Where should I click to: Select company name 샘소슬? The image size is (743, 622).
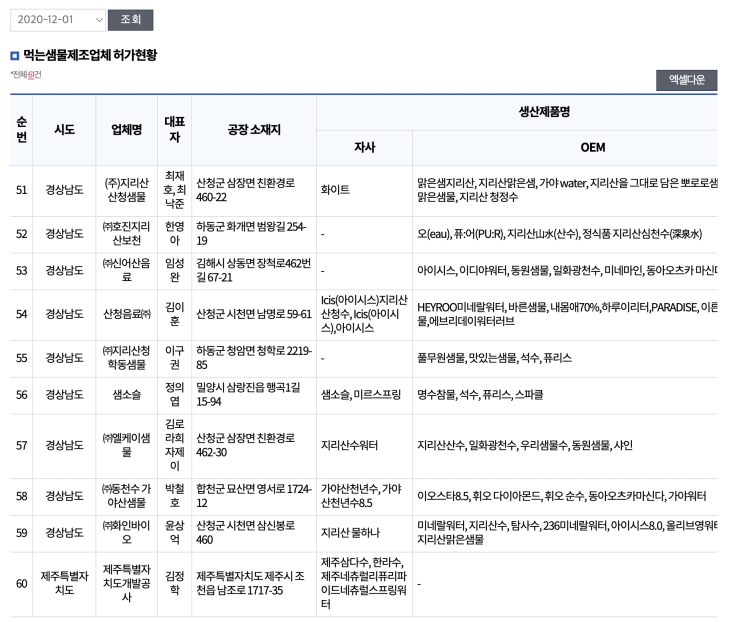click(x=127, y=395)
